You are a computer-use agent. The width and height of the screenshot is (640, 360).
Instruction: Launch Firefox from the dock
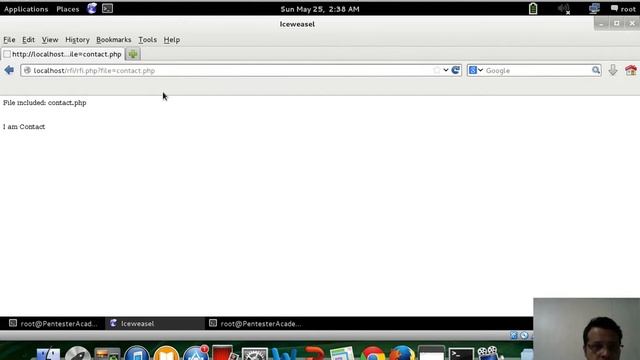(x=402, y=353)
